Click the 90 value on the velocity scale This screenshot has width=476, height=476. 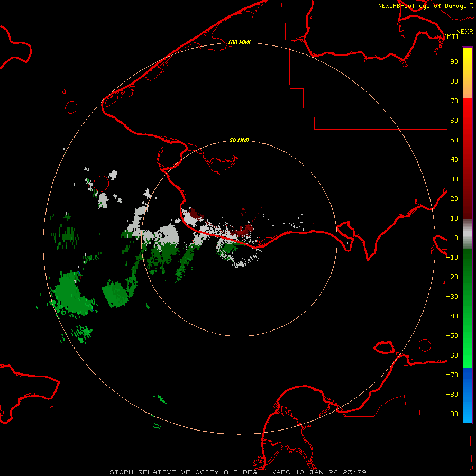[454, 62]
